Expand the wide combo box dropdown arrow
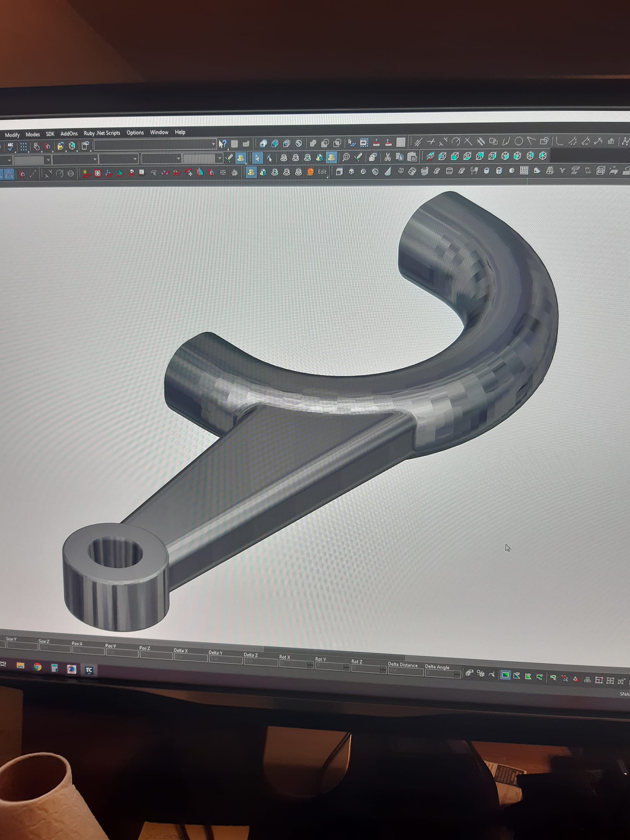This screenshot has width=630, height=840. pos(213,144)
